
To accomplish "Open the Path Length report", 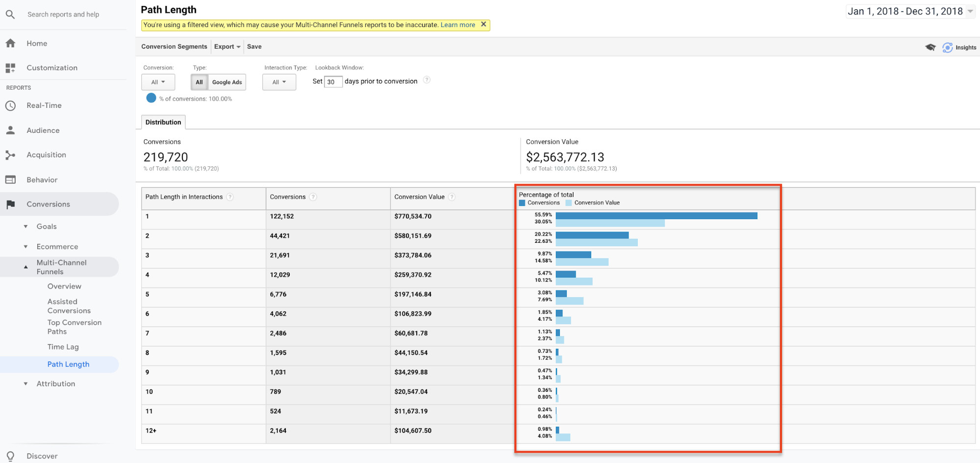I will click(x=68, y=364).
